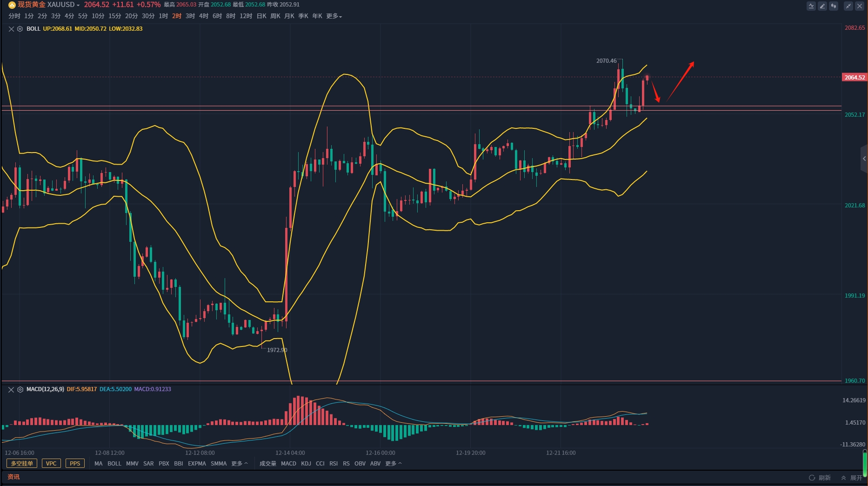This screenshot has height=486, width=868.
Task: Click the shrink chart arrows icon
Action: pyautogui.click(x=848, y=6)
